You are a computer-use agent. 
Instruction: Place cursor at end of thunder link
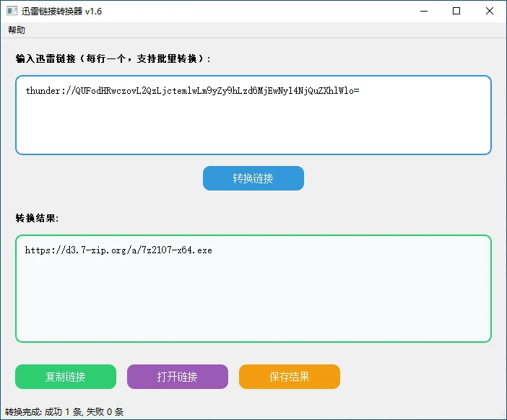[x=360, y=91]
